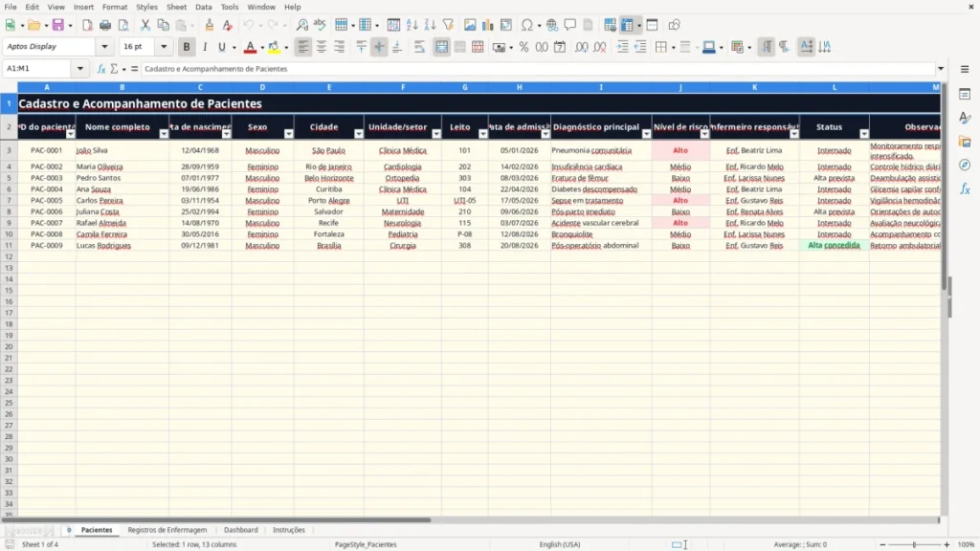Open the Leito column filter dropdown
This screenshot has width=980, height=551.
[482, 134]
